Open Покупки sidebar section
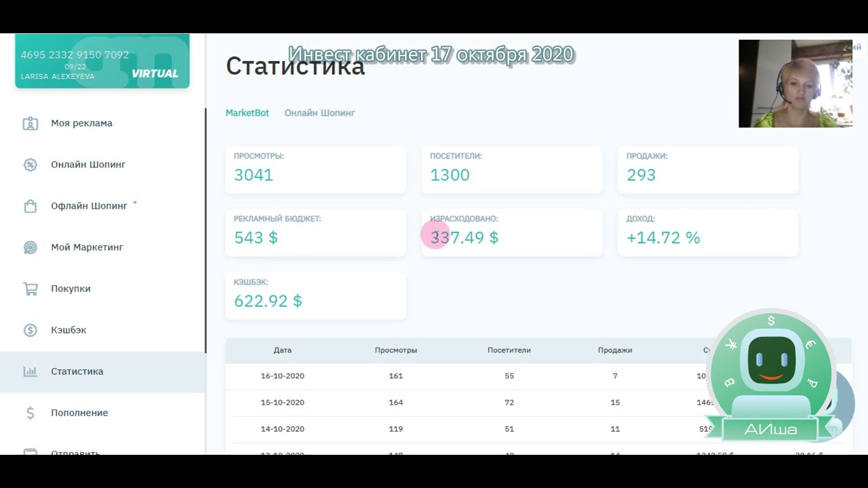This screenshot has width=868, height=488. 71,289
